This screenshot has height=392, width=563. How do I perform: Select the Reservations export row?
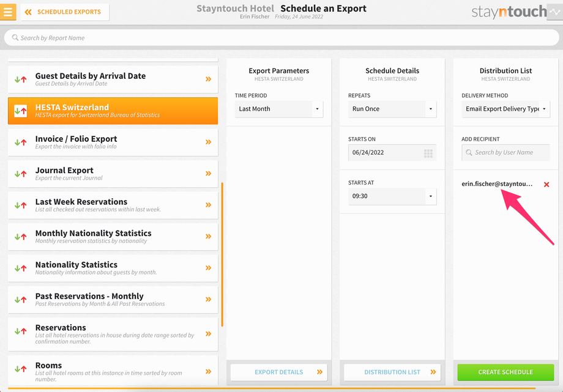click(113, 334)
